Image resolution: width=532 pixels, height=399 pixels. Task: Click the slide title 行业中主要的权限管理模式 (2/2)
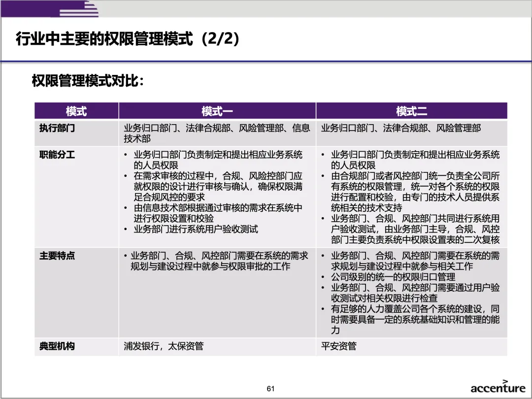[128, 39]
